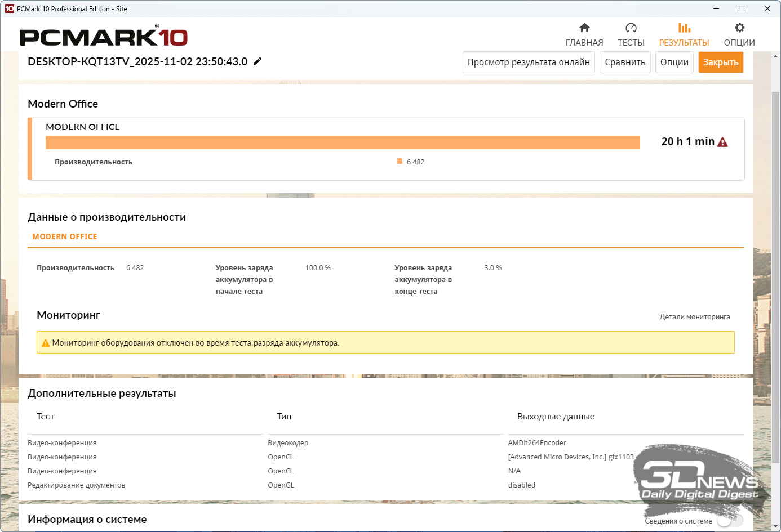This screenshot has width=781, height=532.
Task: Open the ТЕСТЫ gauge icon
Action: tap(631, 28)
